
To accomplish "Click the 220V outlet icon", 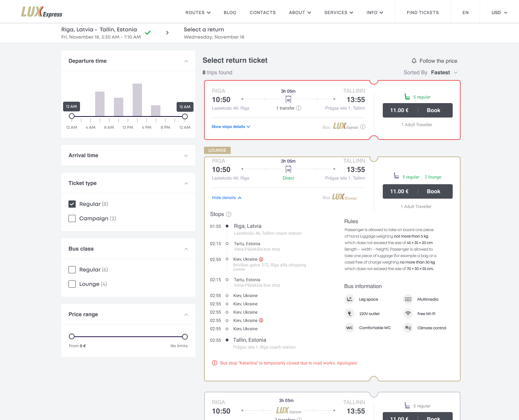I will [x=350, y=314].
